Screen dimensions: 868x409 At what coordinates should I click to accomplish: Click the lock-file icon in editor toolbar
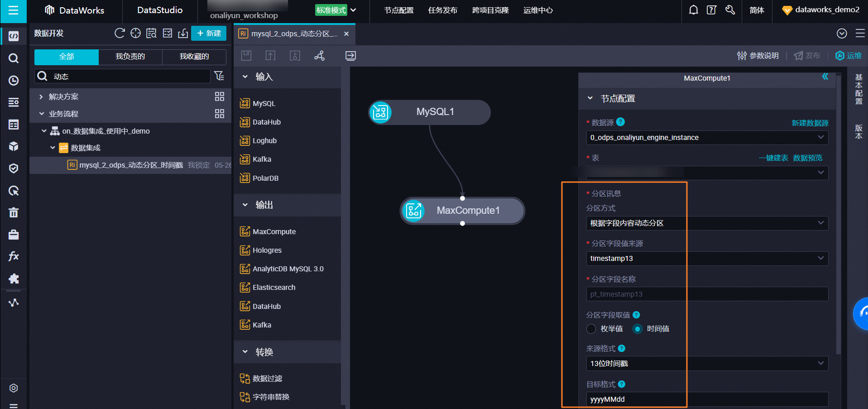pyautogui.click(x=295, y=56)
